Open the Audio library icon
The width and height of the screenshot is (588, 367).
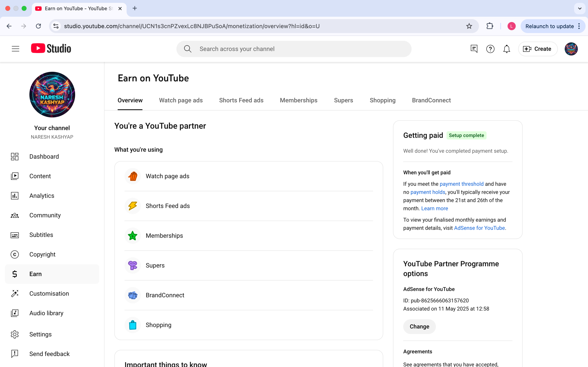14,313
